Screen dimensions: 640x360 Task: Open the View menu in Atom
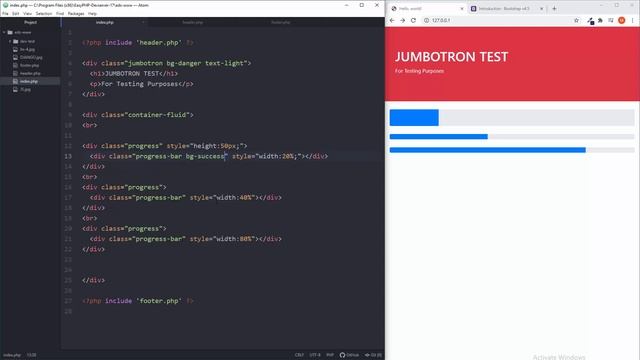point(27,13)
